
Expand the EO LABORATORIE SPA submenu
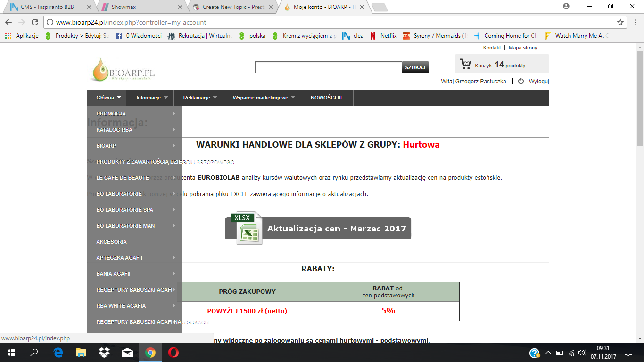point(134,210)
